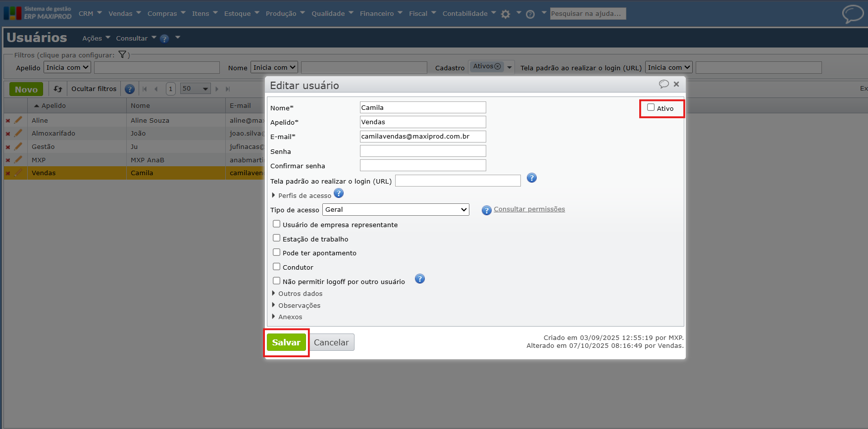Click help icon next to Perfis de acesso
This screenshot has width=868, height=429.
coord(339,193)
